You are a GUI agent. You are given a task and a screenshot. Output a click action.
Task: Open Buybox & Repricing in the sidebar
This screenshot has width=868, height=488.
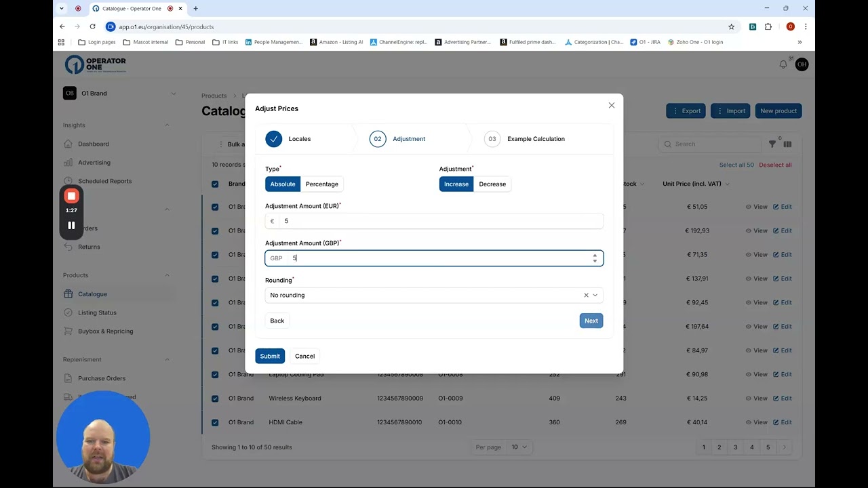(x=105, y=331)
